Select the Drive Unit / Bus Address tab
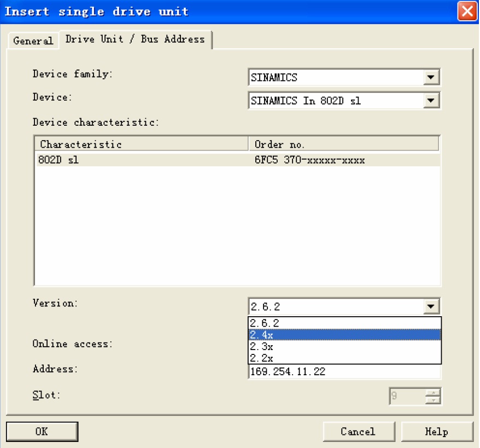The width and height of the screenshot is (480, 448). coord(135,39)
